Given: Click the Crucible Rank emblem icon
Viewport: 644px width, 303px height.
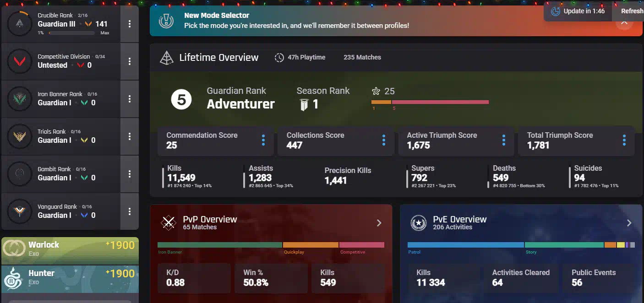Looking at the screenshot, I should point(19,24).
